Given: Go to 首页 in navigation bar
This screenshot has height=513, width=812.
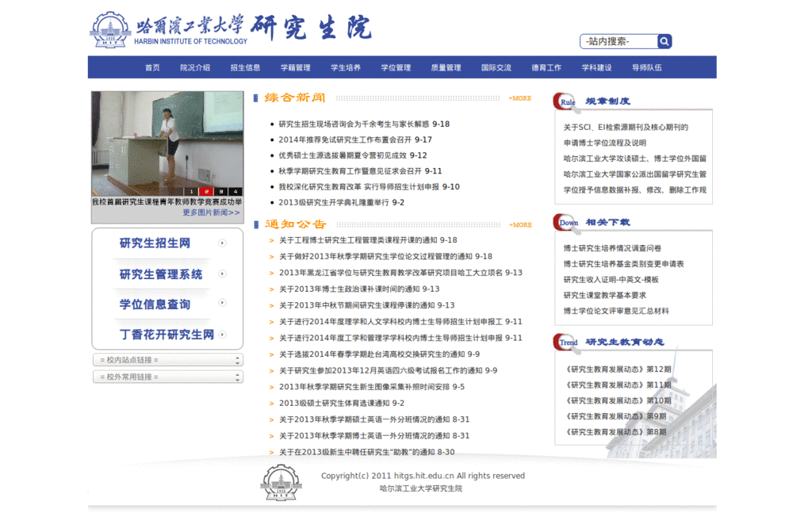Looking at the screenshot, I should point(152,68).
